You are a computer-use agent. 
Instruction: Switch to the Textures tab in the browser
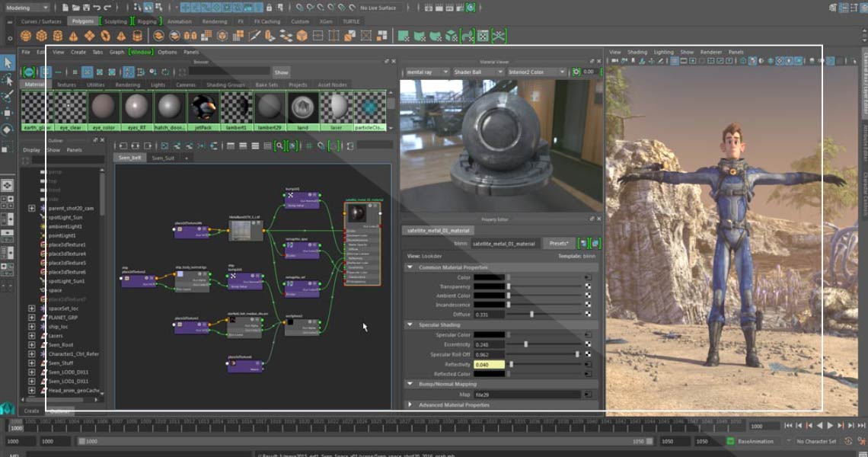click(67, 85)
